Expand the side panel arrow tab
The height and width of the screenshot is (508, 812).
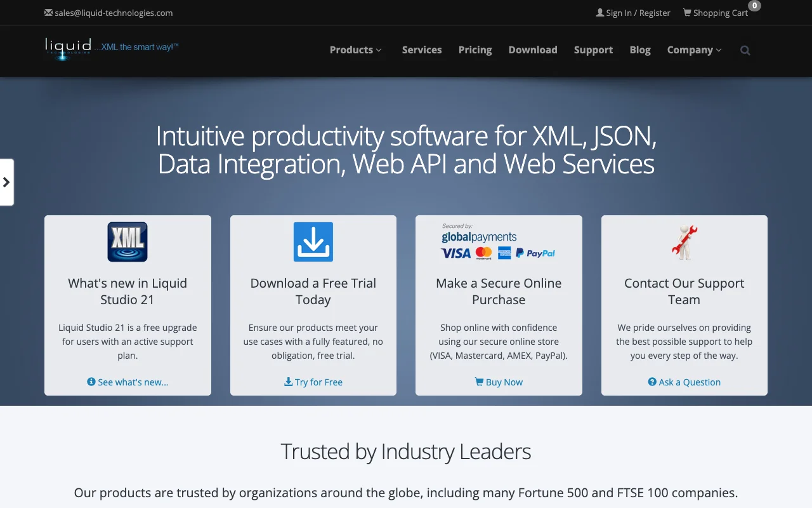(6, 182)
